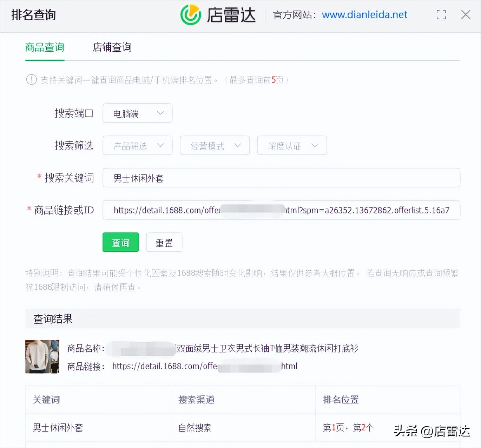Click the product link in 商品链接或ID field

point(281,210)
